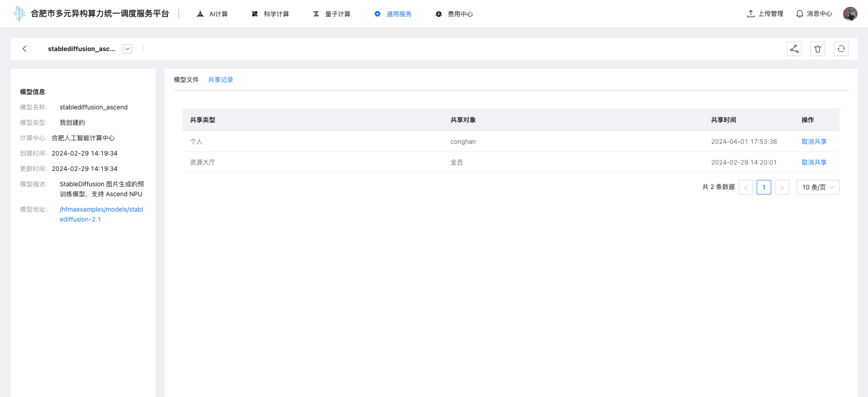
Task: Open the AI计算 menu
Action: [x=212, y=14]
